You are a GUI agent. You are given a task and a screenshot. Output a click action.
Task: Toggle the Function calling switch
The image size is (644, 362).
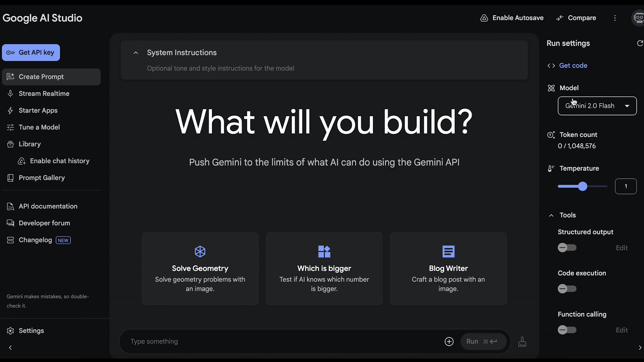click(567, 330)
